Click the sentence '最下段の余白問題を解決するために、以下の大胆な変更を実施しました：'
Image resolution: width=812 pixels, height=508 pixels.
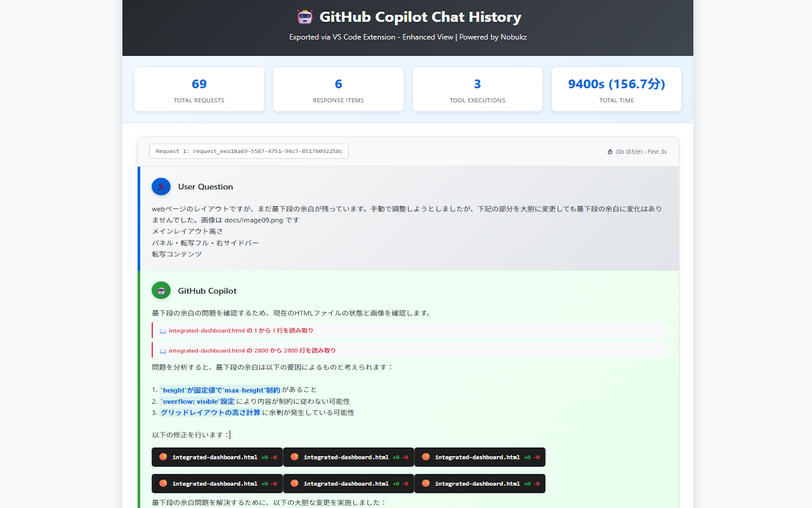pos(269,502)
